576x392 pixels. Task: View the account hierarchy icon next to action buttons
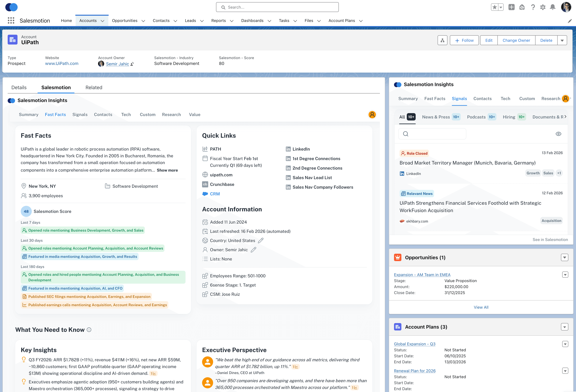point(442,40)
